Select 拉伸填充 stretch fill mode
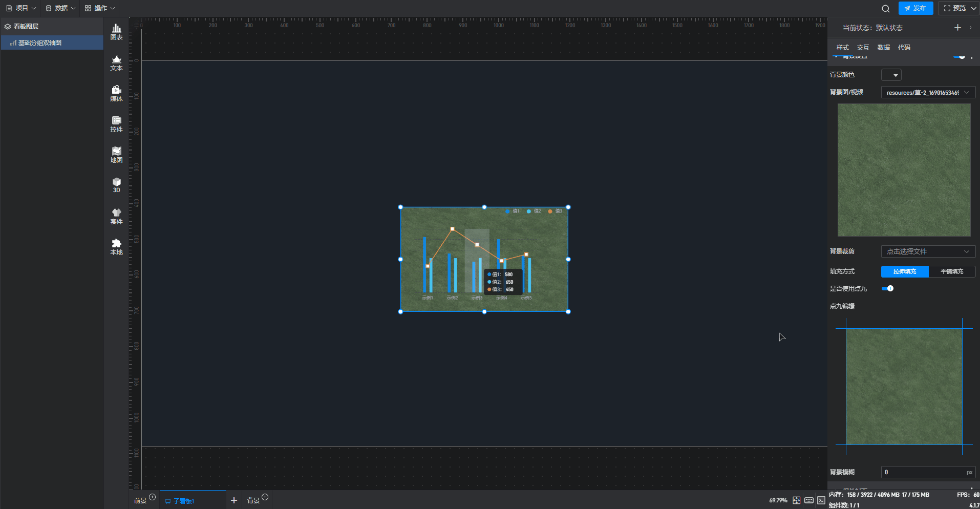The height and width of the screenshot is (509, 980). click(x=904, y=271)
